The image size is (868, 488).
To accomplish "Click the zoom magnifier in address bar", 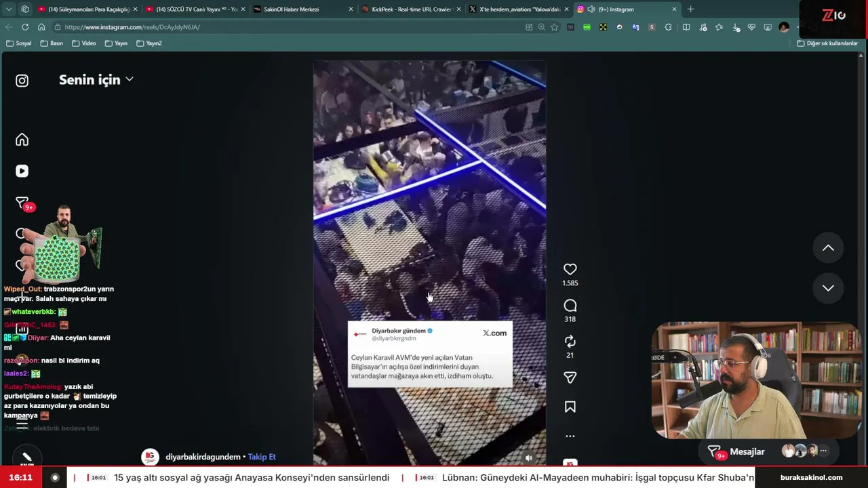I will tap(541, 27).
